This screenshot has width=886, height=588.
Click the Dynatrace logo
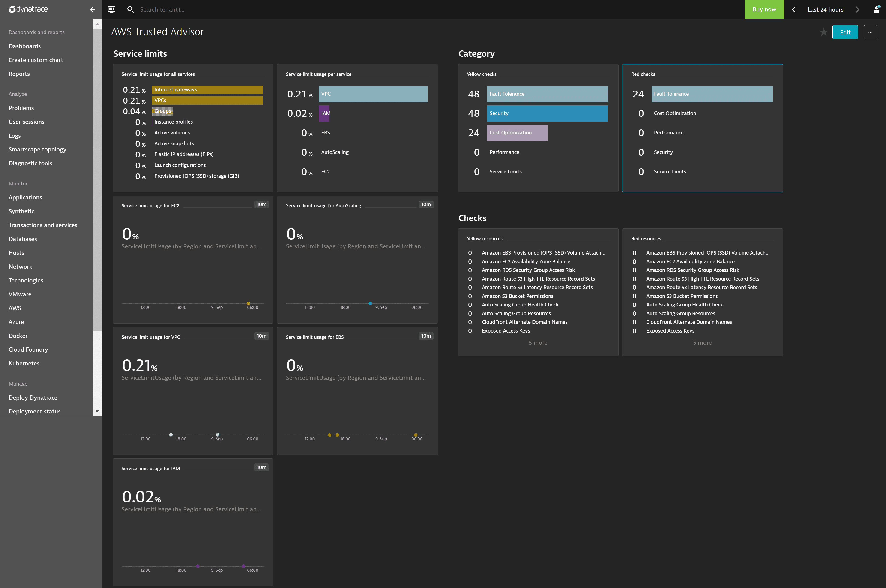[28, 9]
